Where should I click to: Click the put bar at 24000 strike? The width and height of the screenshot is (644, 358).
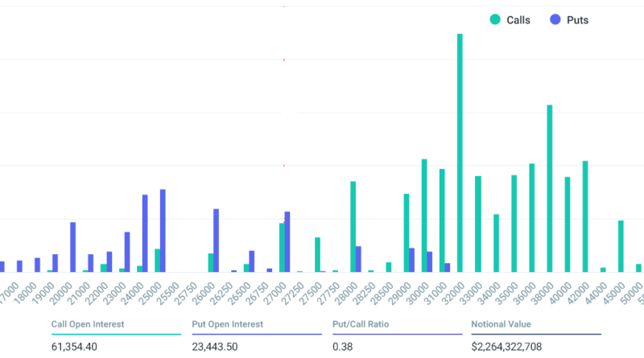coord(145,233)
